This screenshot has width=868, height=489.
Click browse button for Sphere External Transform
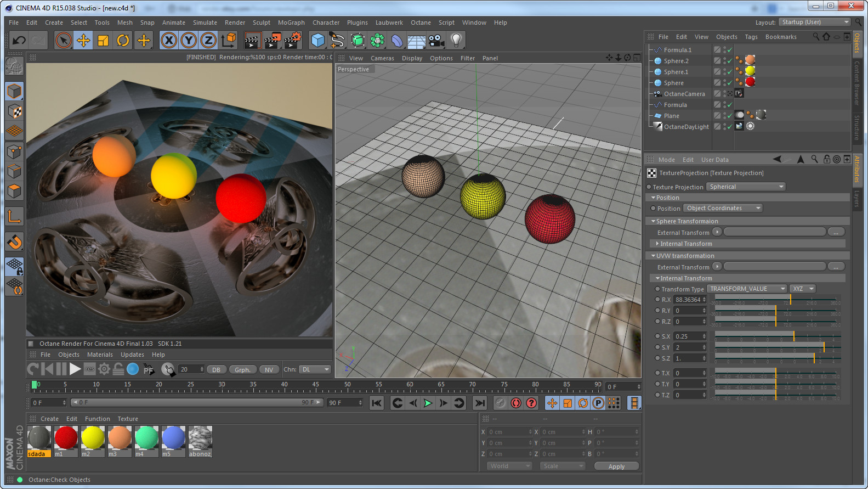click(836, 232)
